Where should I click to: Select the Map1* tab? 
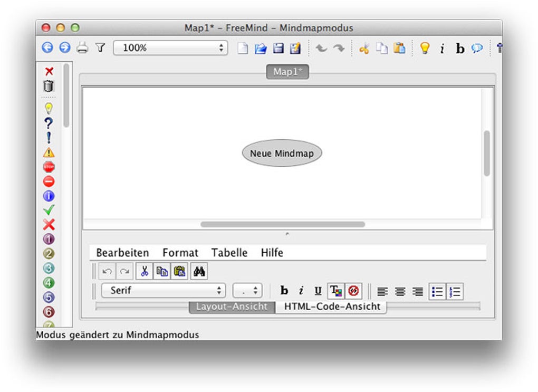(x=287, y=72)
